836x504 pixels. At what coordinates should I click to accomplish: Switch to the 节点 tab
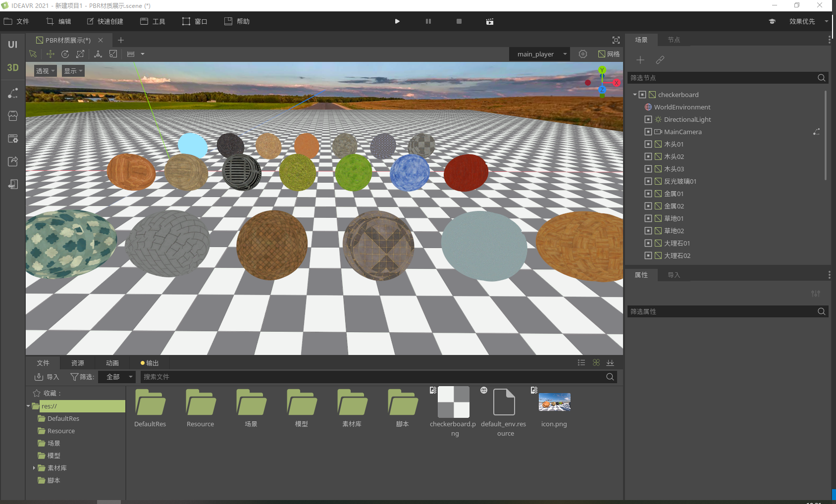674,40
